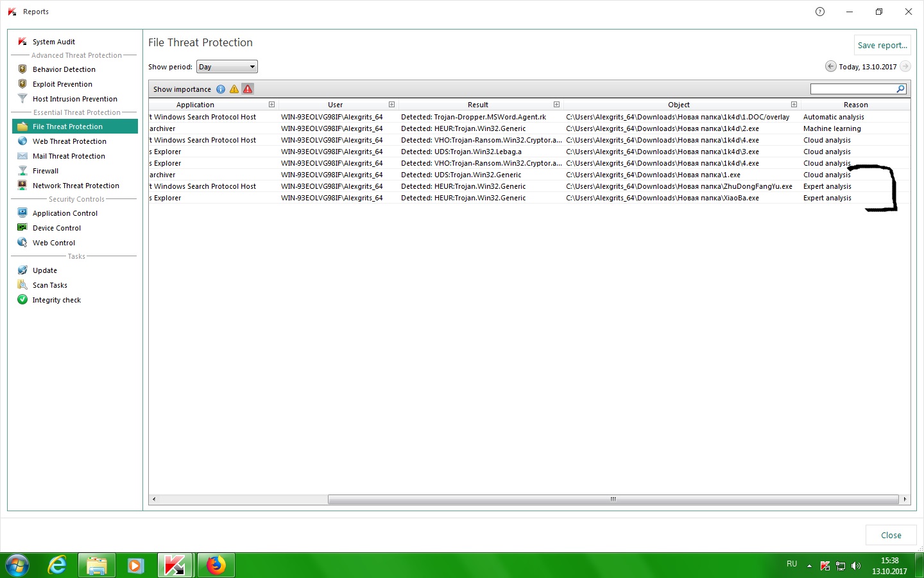Click the Machine learning reason cell
924x578 pixels.
tap(832, 128)
